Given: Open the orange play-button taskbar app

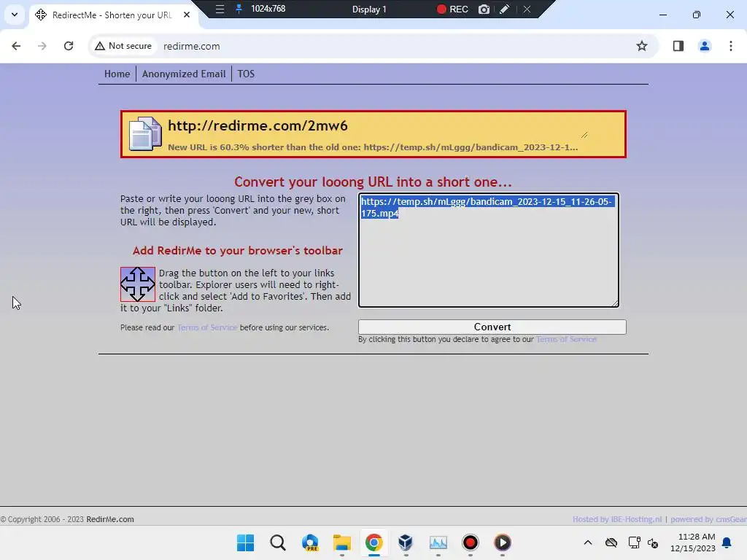Looking at the screenshot, I should pyautogui.click(x=502, y=542).
